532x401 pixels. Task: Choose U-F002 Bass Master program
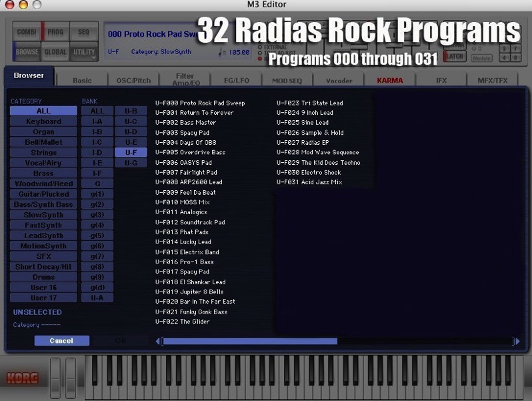(x=185, y=123)
